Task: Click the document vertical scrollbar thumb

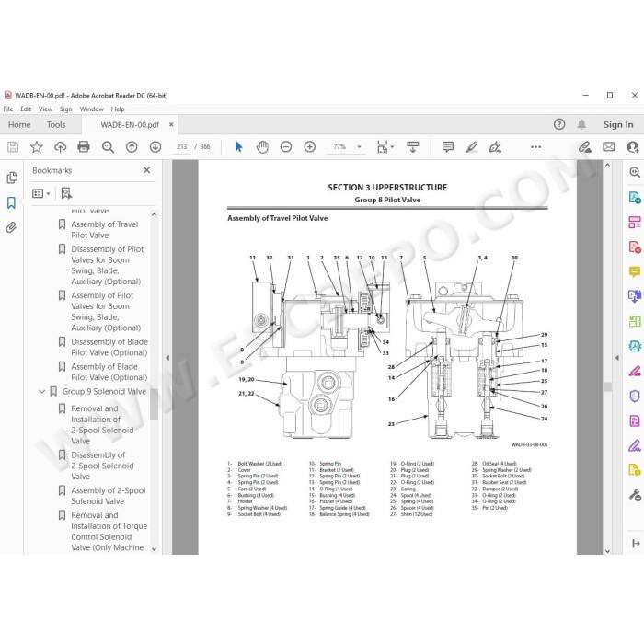Action: pyautogui.click(x=607, y=386)
